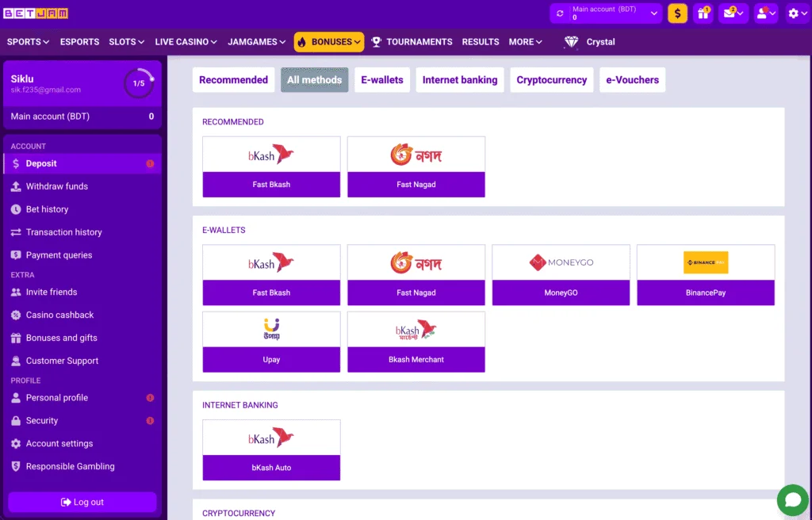This screenshot has height=520, width=812.
Task: Switch to the Internet banking tab
Action: pos(460,80)
